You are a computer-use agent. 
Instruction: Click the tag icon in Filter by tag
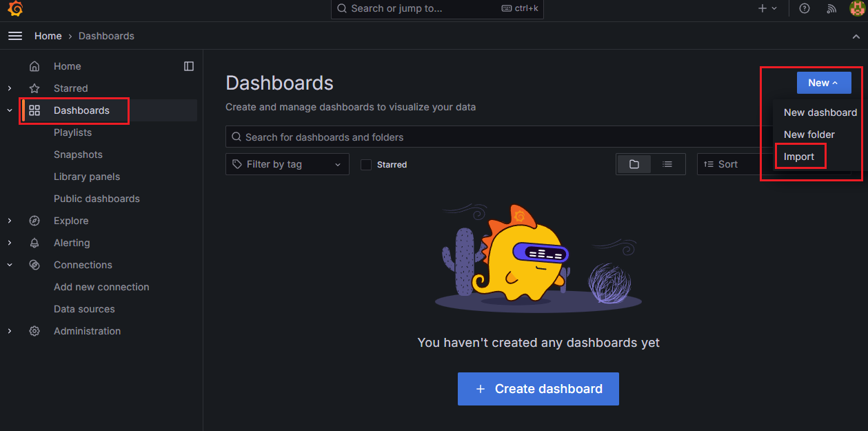[237, 164]
